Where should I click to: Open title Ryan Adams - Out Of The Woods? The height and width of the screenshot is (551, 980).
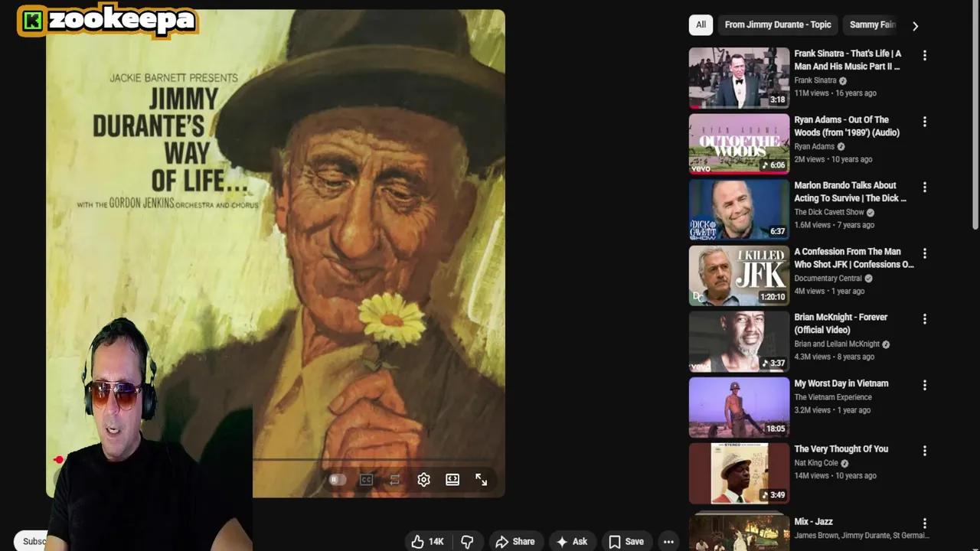tap(847, 126)
